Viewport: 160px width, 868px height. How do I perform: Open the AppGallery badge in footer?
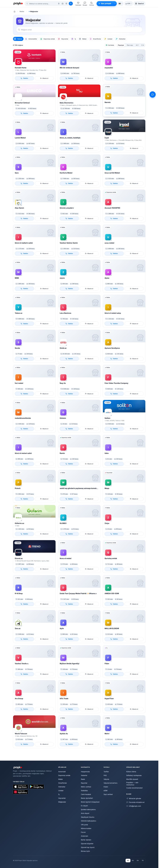20,792
